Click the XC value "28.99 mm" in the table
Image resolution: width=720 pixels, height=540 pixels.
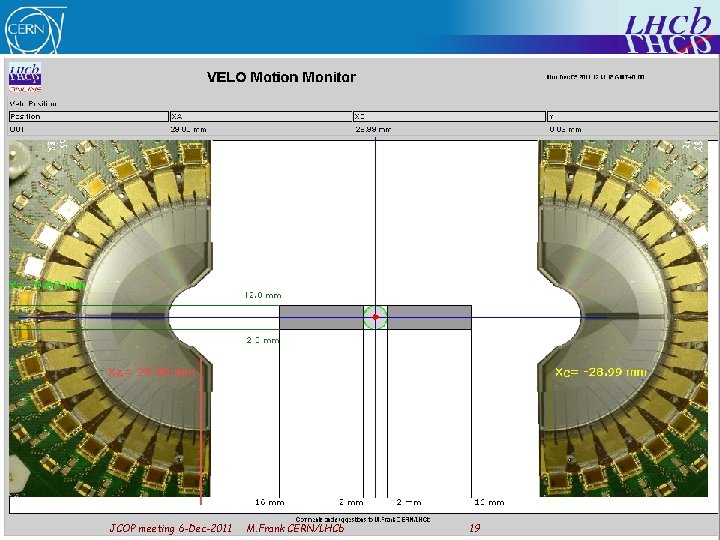click(373, 129)
